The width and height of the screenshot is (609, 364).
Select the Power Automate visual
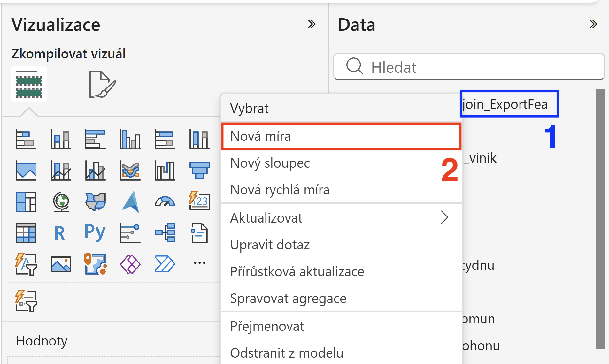tap(165, 264)
